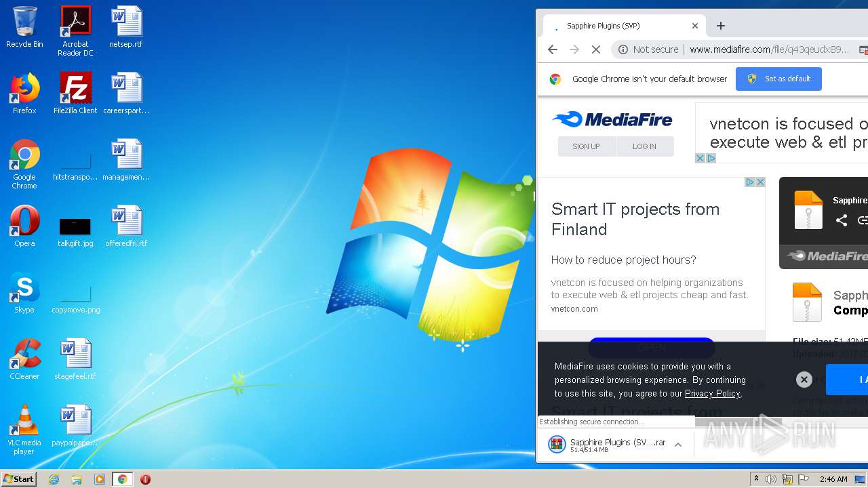This screenshot has width=868, height=488.
Task: Share the Sapphire file via share icon
Action: pos(842,220)
